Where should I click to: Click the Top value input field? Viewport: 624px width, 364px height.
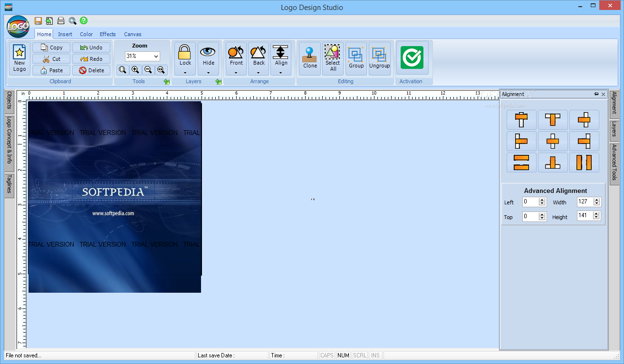[530, 217]
